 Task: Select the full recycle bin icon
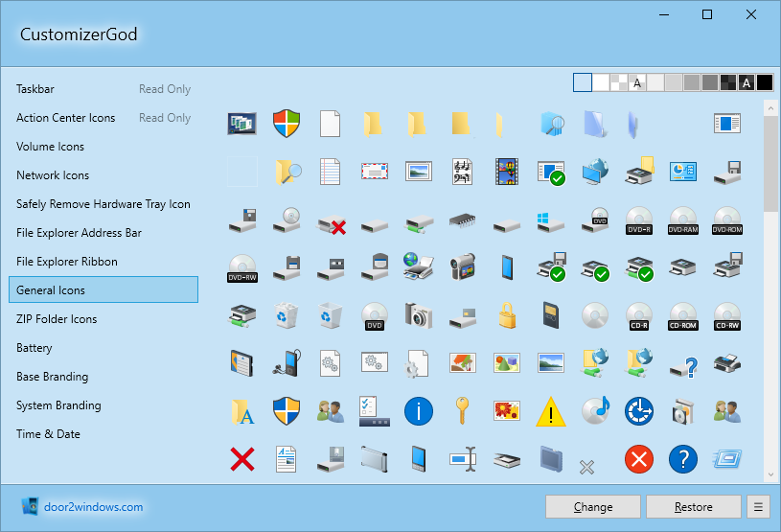coord(287,315)
